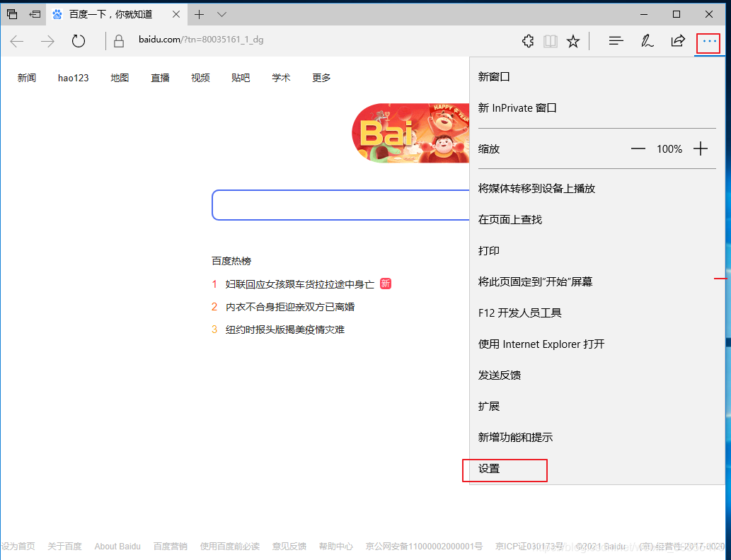
Task: Increase zoom with the plus control
Action: pyautogui.click(x=701, y=148)
